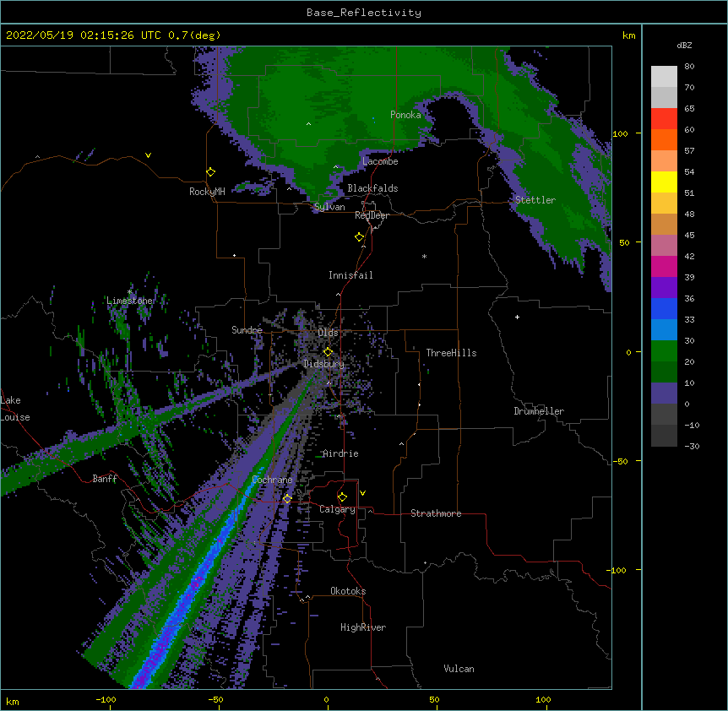Click the yellow V marker northeast of Calgary

362,493
